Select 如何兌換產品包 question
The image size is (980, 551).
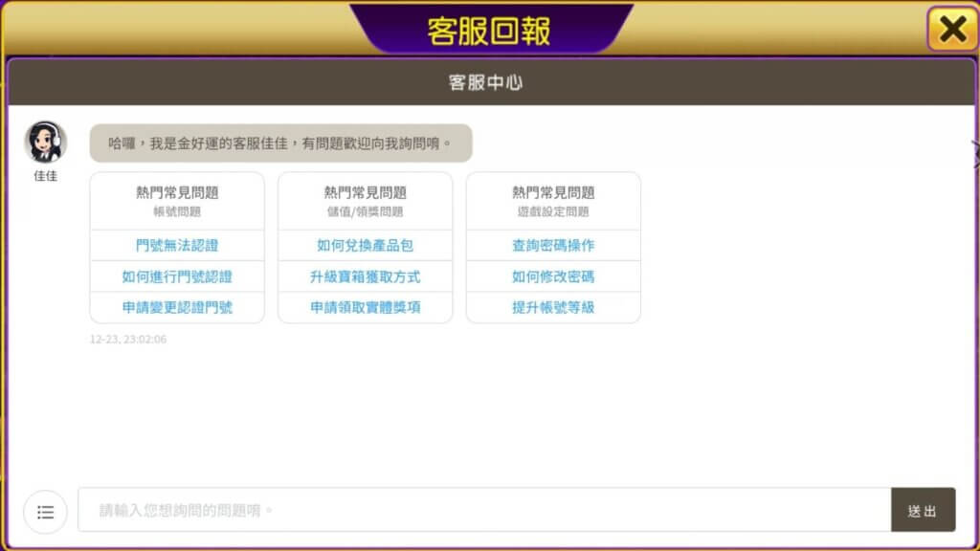[x=365, y=246]
